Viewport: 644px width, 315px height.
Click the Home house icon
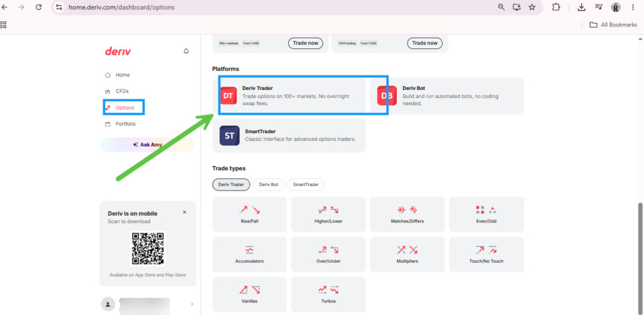pos(108,75)
